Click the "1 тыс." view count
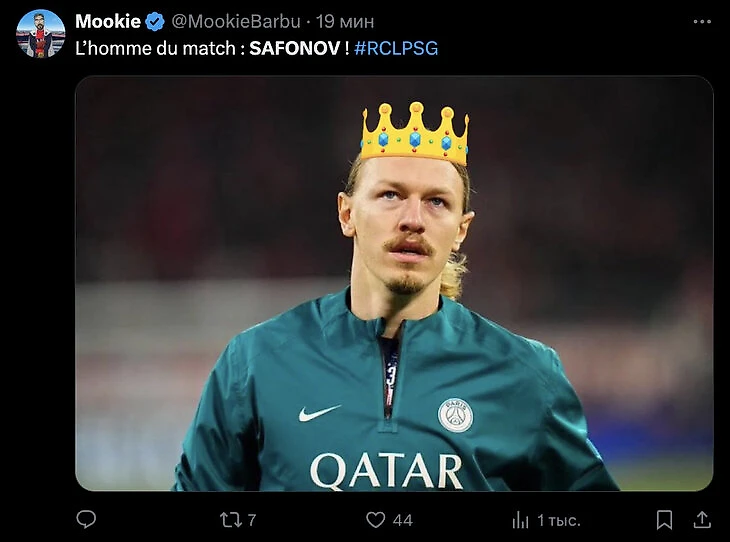 [558, 520]
